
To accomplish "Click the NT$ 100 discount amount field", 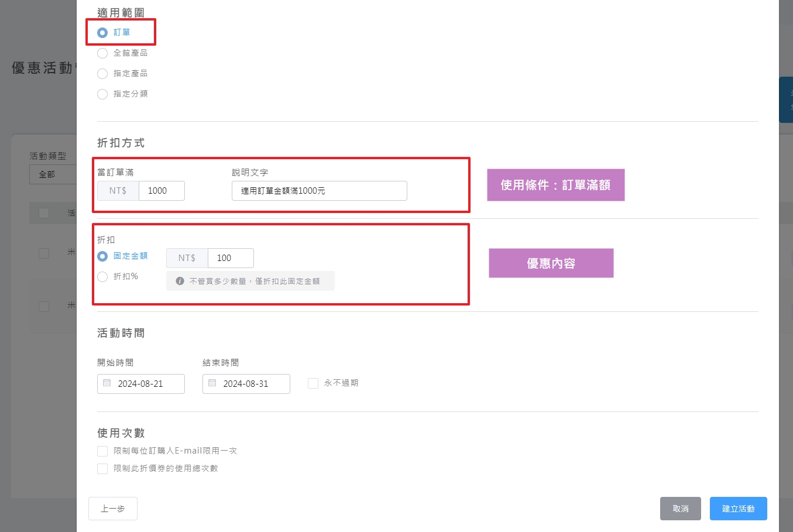I will [x=231, y=258].
